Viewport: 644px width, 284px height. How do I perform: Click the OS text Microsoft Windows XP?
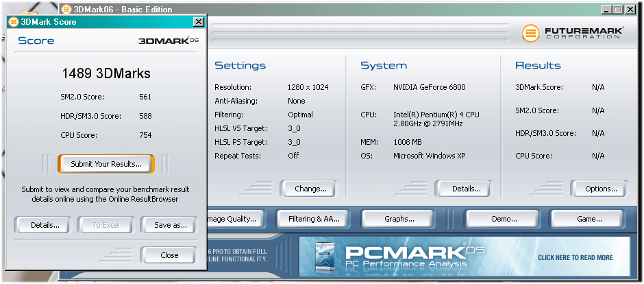[429, 156]
